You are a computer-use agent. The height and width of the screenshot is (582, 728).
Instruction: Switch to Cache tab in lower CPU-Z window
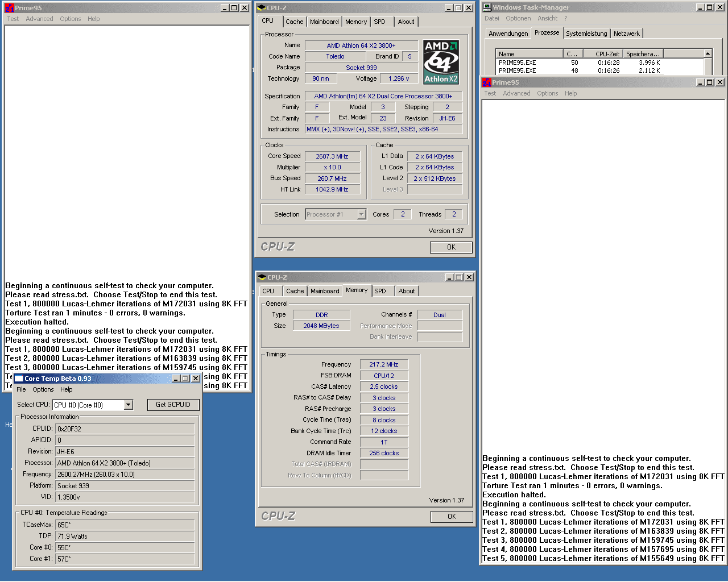[295, 291]
